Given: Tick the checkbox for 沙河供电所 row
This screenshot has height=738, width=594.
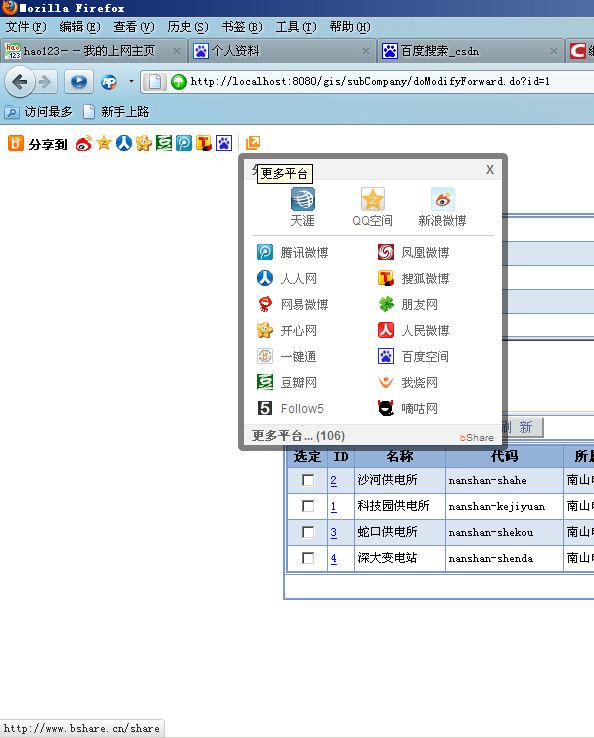Looking at the screenshot, I should coord(308,480).
